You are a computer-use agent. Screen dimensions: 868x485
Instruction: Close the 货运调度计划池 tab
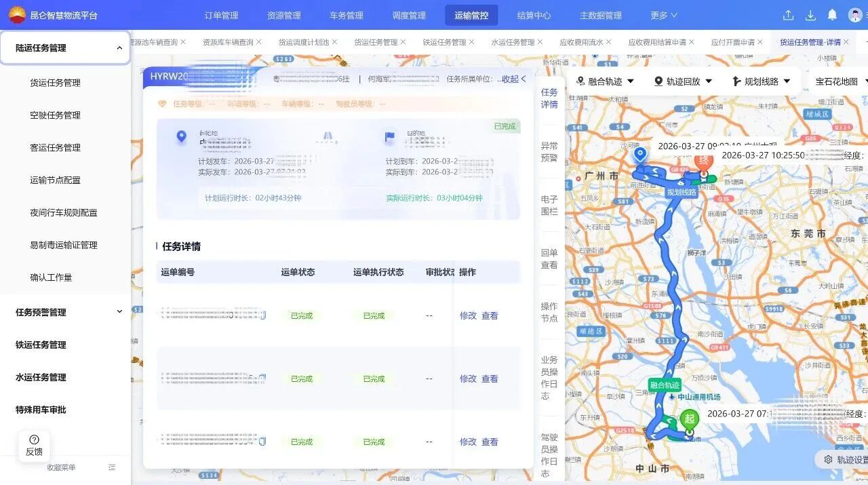point(334,42)
